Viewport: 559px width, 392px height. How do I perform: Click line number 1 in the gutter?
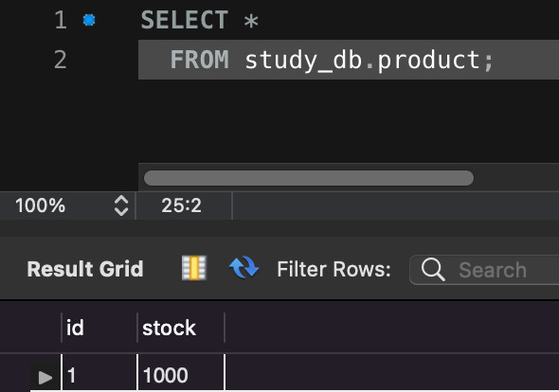point(61,20)
